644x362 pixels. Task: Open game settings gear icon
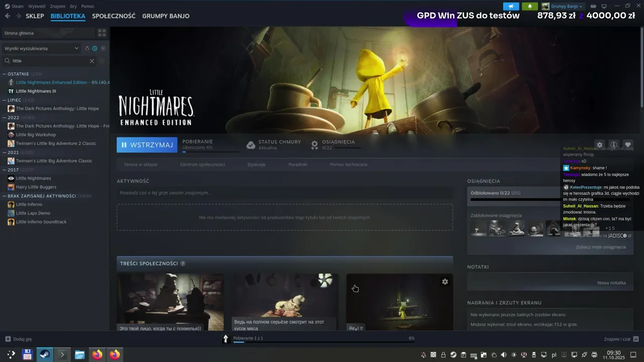pyautogui.click(x=599, y=144)
